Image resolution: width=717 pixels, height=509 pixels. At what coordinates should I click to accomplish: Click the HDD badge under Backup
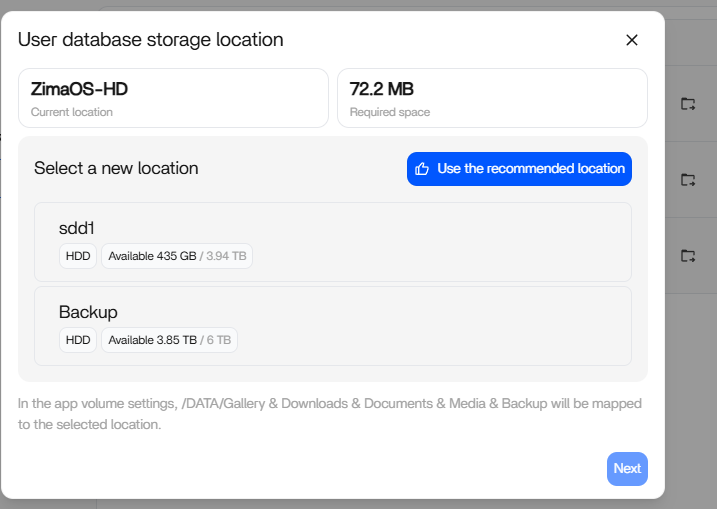78,340
